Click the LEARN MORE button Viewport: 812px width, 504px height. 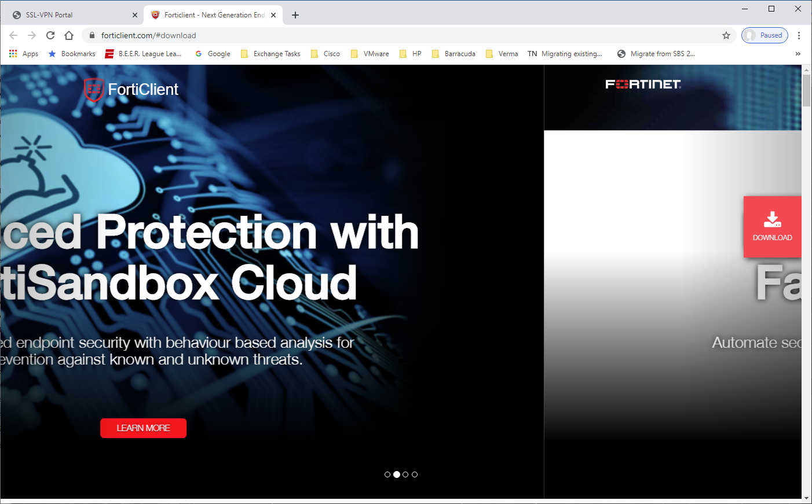click(x=144, y=428)
